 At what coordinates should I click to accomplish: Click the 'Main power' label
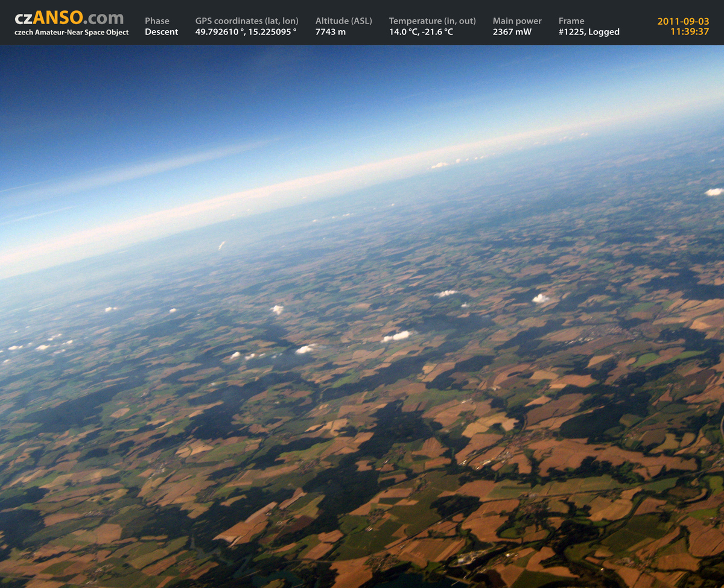click(517, 21)
